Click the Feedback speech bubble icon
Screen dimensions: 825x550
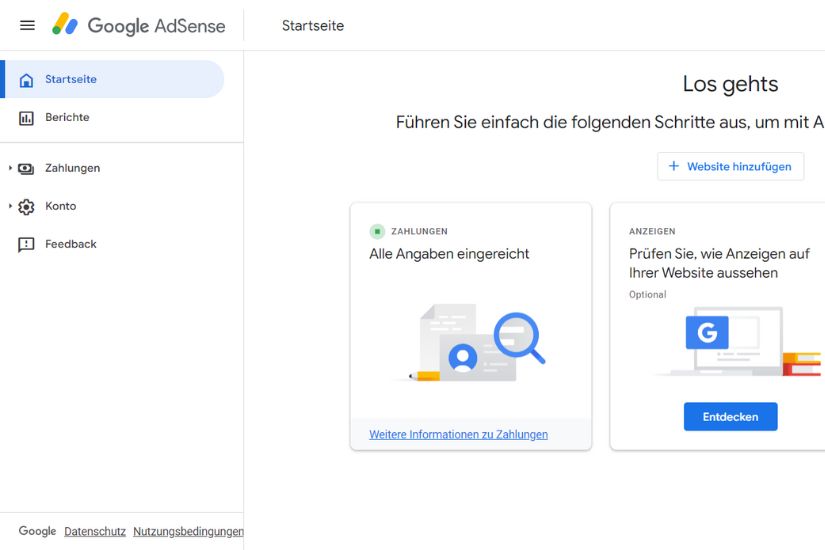click(26, 245)
